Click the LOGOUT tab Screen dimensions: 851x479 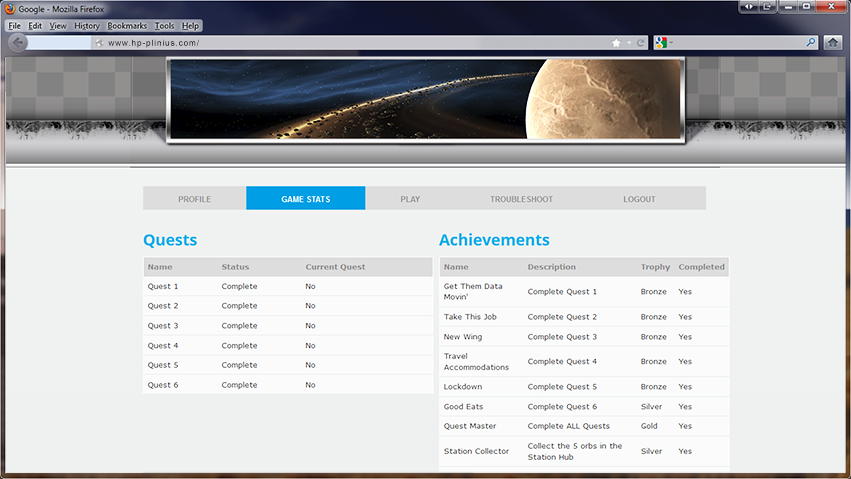coord(639,199)
